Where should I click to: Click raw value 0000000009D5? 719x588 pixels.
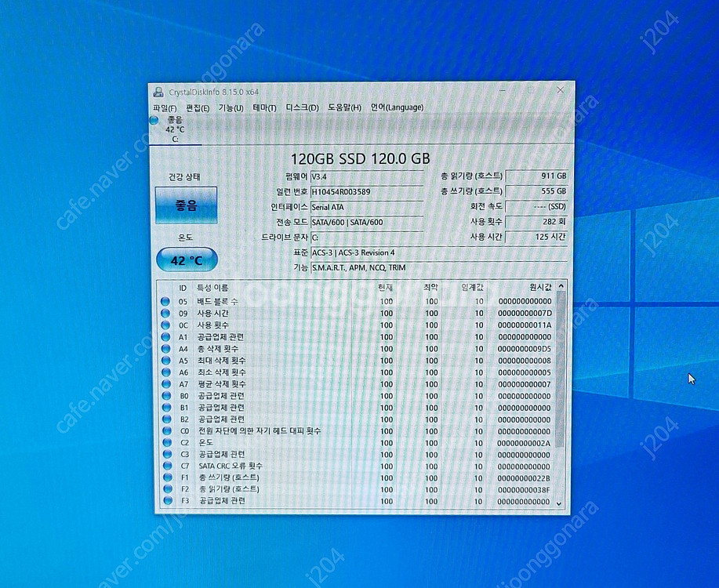point(525,349)
